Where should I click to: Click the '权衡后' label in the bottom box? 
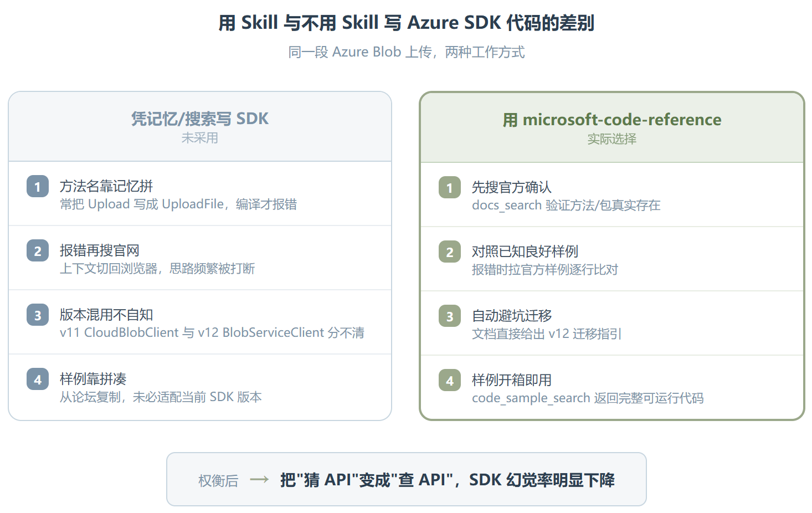click(x=218, y=480)
